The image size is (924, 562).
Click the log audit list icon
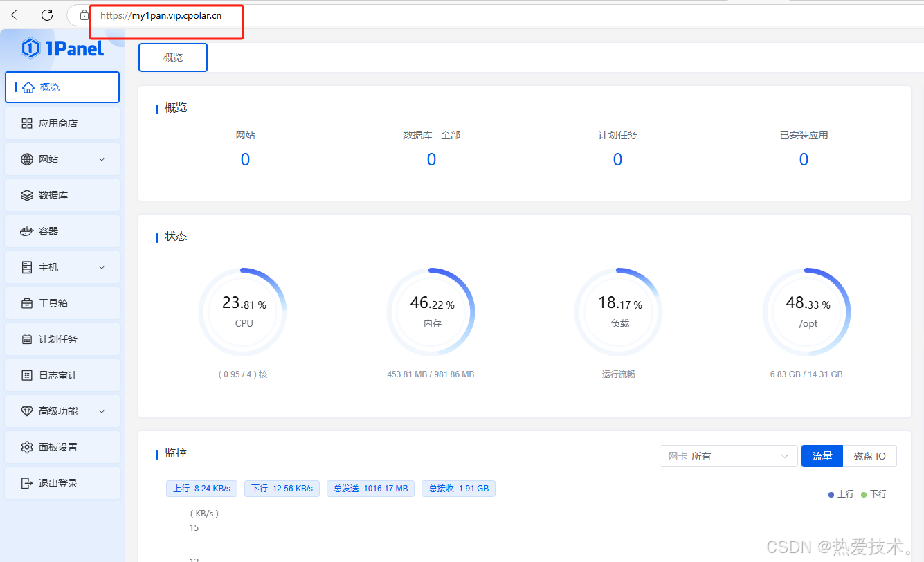tap(27, 375)
